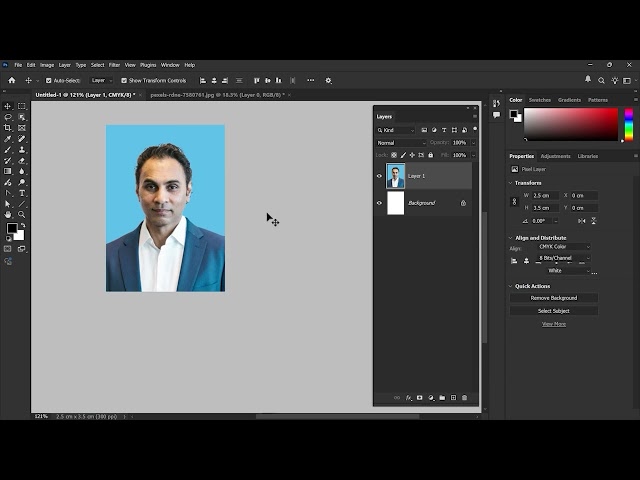
Task: Open the Fill slider dropdown arrow
Action: coord(473,155)
